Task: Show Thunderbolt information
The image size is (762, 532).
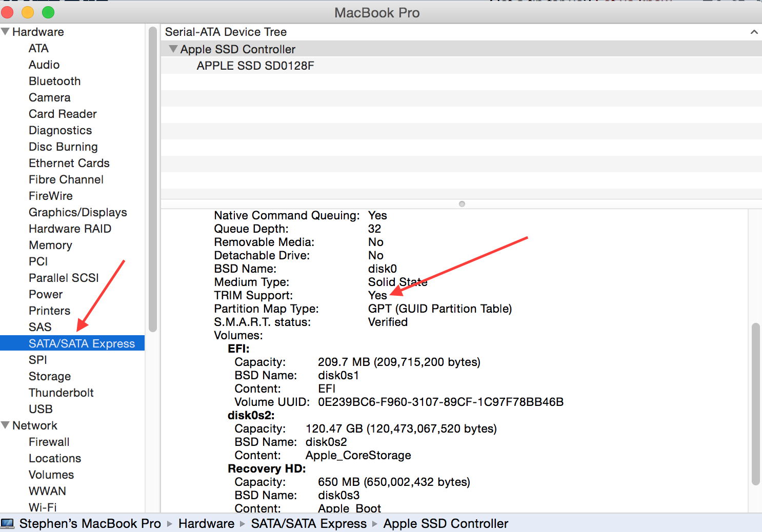Action: click(61, 393)
